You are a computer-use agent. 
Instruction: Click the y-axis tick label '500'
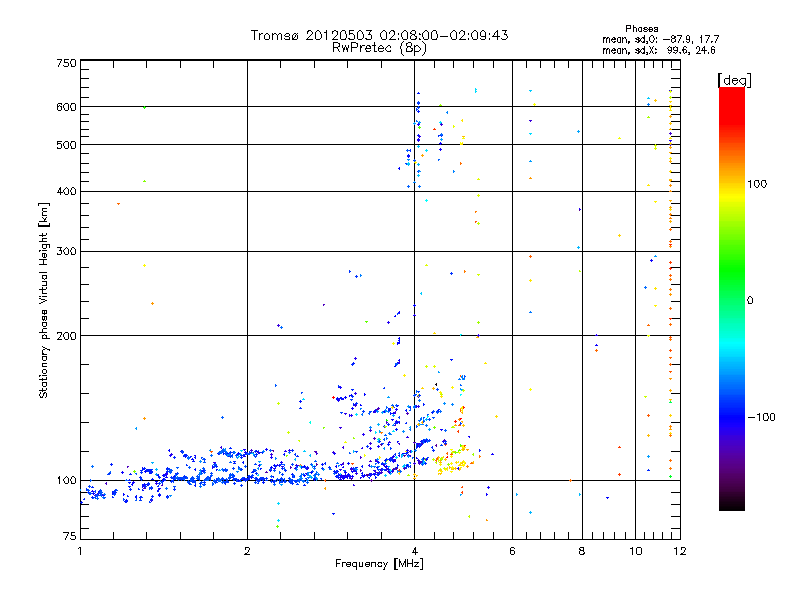(66, 145)
